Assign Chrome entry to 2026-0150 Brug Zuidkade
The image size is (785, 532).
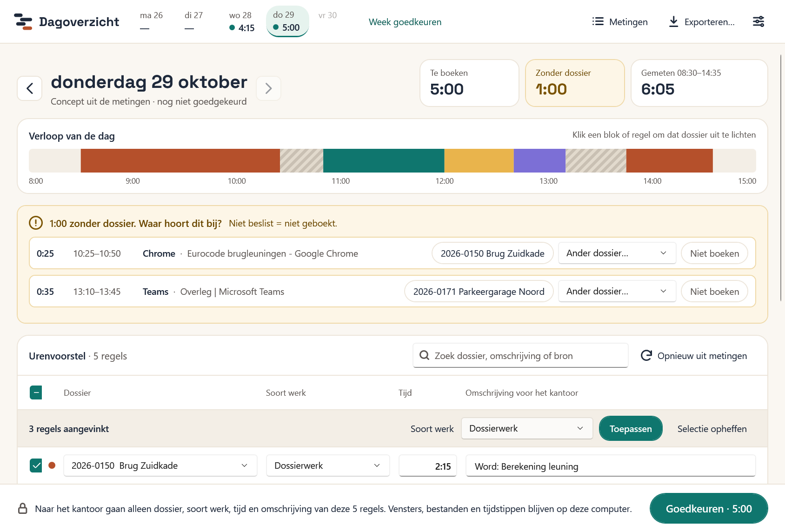point(492,253)
